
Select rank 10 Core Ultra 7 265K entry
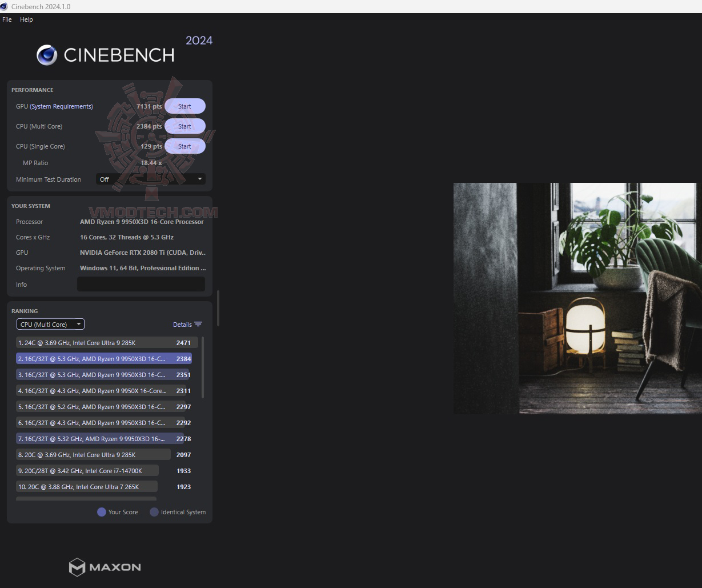[103, 487]
